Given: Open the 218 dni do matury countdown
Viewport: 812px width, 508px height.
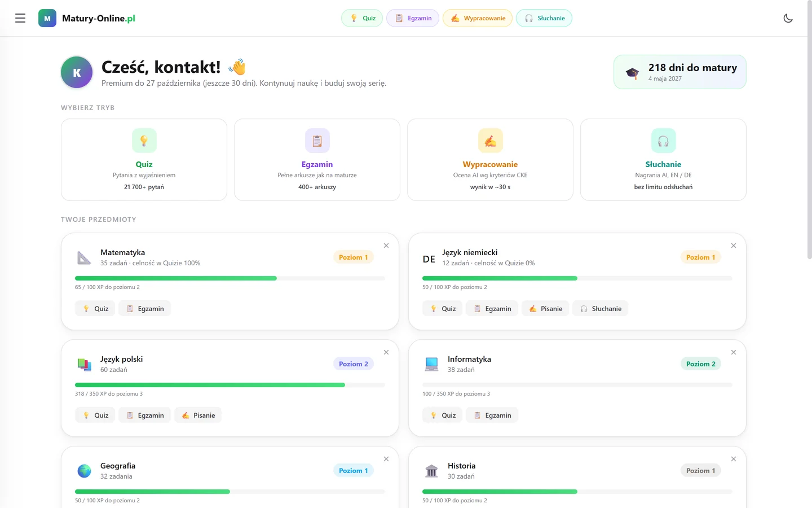Looking at the screenshot, I should (x=680, y=72).
